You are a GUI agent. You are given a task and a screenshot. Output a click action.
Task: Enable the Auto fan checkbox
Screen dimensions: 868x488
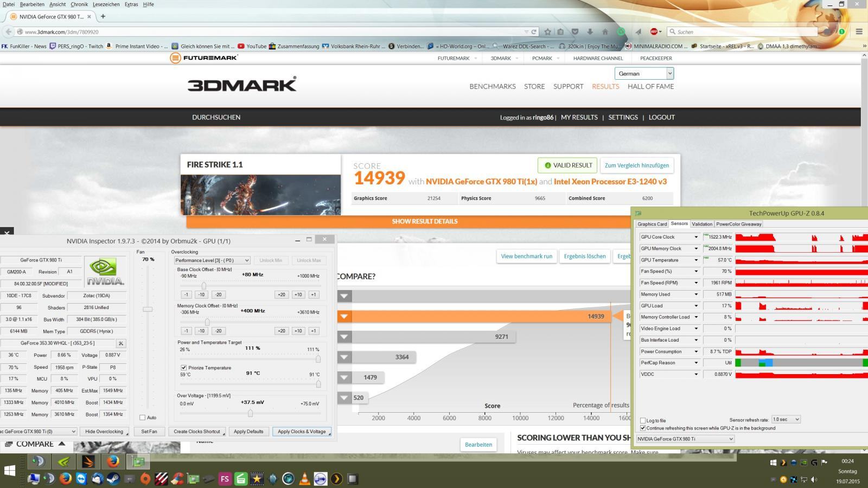pos(143,418)
